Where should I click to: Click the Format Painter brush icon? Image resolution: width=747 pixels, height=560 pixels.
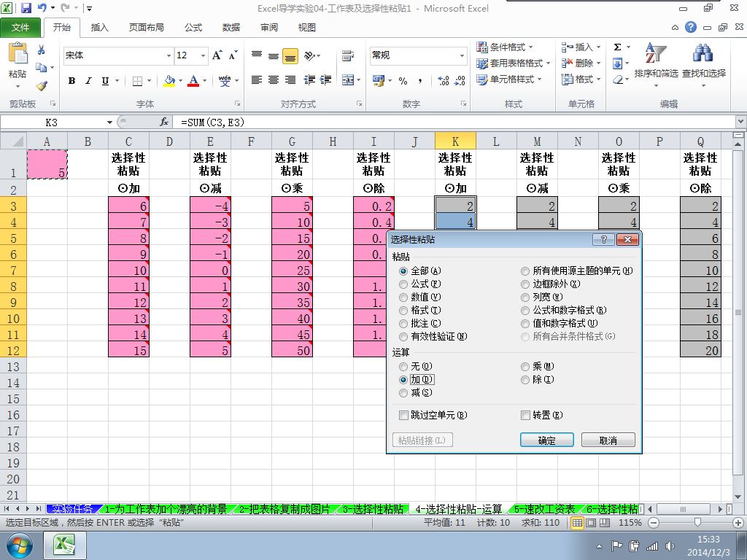tap(42, 86)
